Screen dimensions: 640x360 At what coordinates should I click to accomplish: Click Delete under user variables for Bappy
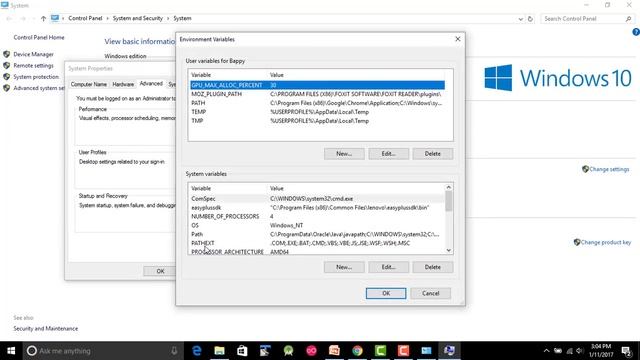(433, 154)
